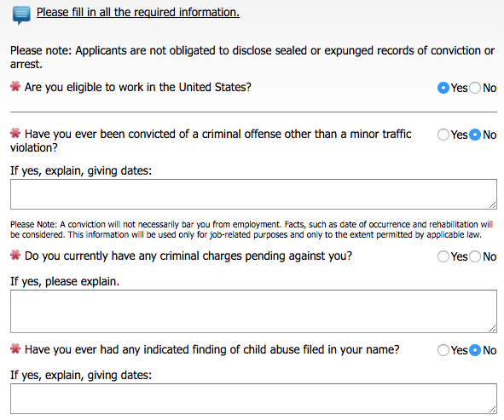Choose No for convicted of a criminal offense
Viewport: 504px width, 420px height.
tap(475, 135)
